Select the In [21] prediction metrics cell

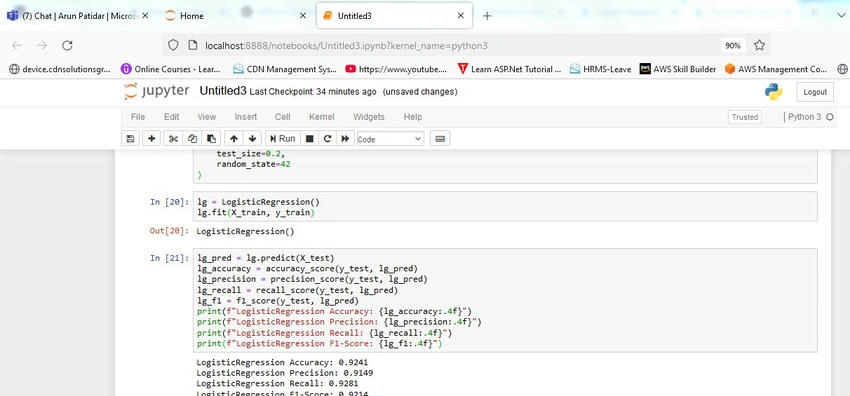505,300
